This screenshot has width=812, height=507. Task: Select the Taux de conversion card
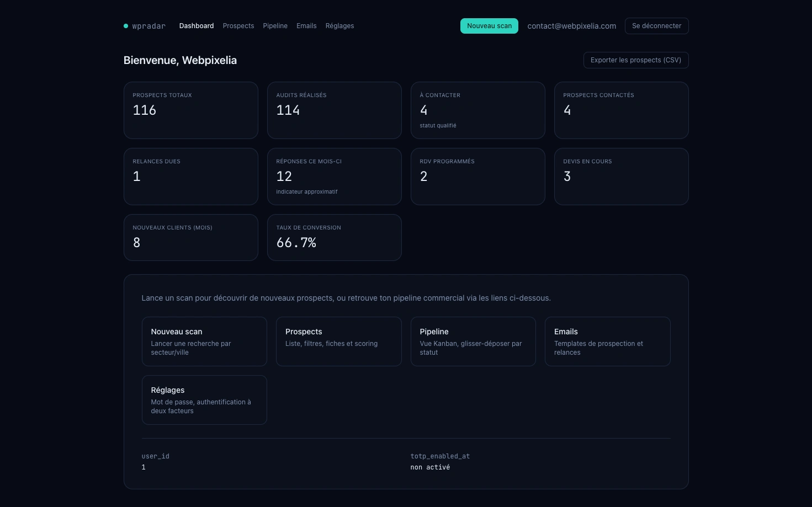click(335, 237)
